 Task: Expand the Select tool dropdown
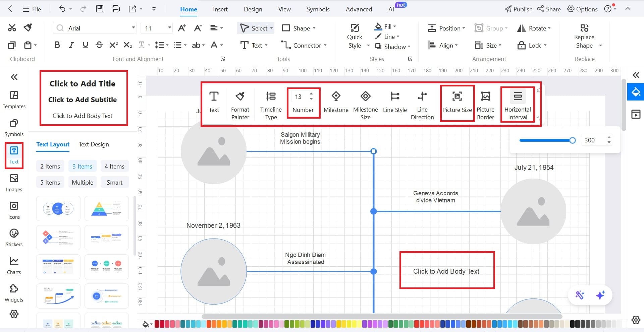click(x=271, y=28)
